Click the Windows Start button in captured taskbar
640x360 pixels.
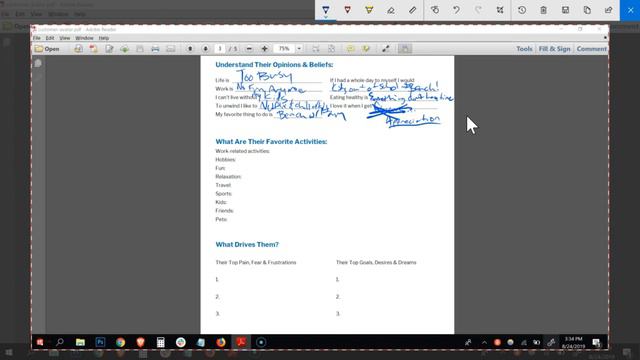(40, 342)
